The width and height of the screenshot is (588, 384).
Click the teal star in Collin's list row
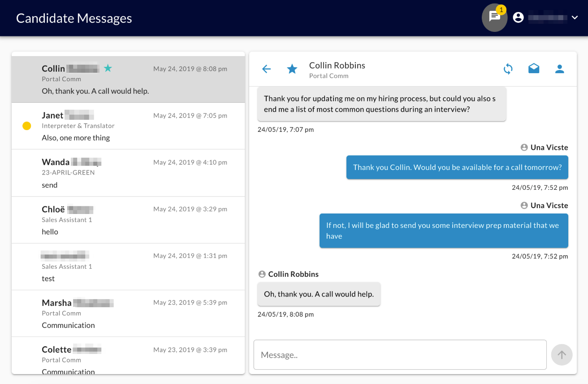tap(108, 68)
